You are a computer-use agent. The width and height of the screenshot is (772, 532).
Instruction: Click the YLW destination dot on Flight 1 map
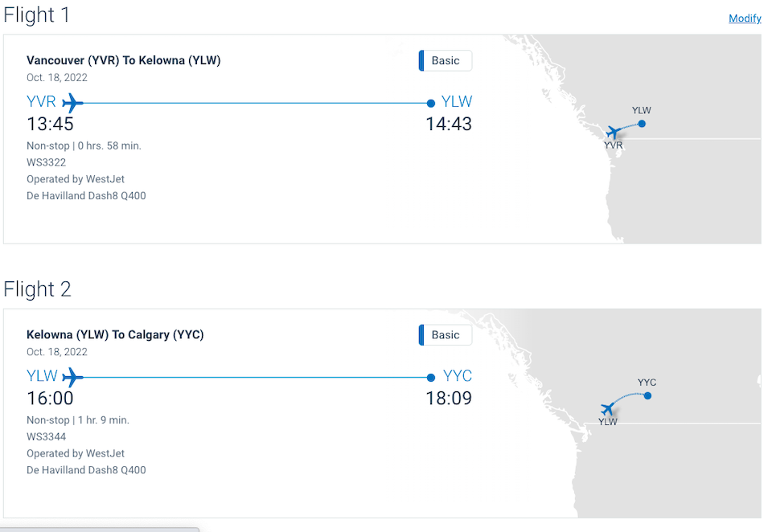pyautogui.click(x=642, y=124)
